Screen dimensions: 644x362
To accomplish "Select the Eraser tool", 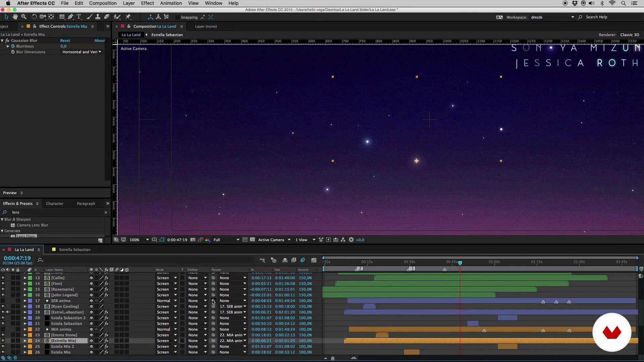I will point(107,17).
